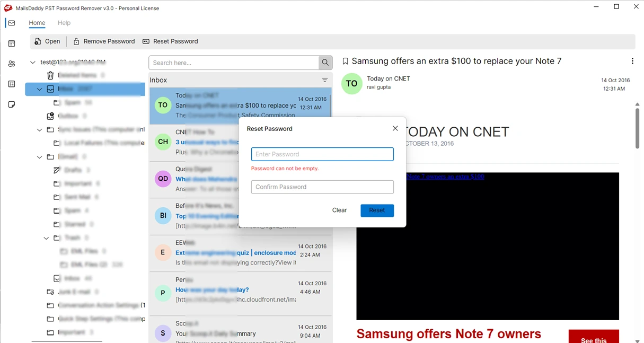Image resolution: width=644 pixels, height=343 pixels.
Task: Focus the Enter Password field
Action: pyautogui.click(x=322, y=154)
